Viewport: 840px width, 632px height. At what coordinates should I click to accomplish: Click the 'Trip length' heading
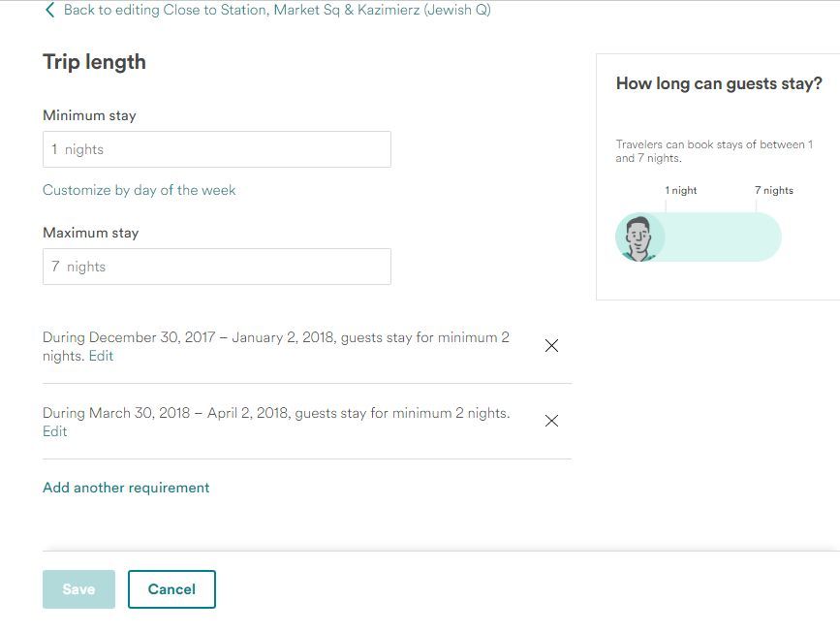94,62
